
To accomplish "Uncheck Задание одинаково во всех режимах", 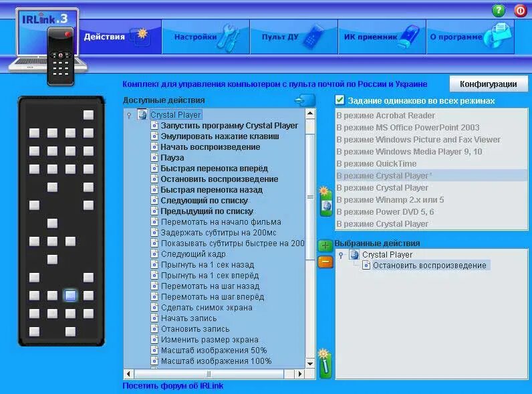I will pos(340,100).
